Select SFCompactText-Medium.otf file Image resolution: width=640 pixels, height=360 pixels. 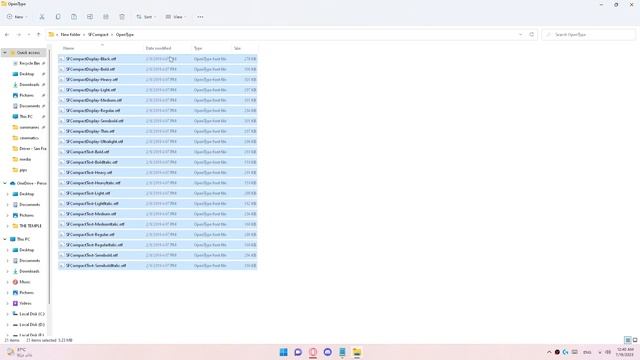click(158, 214)
